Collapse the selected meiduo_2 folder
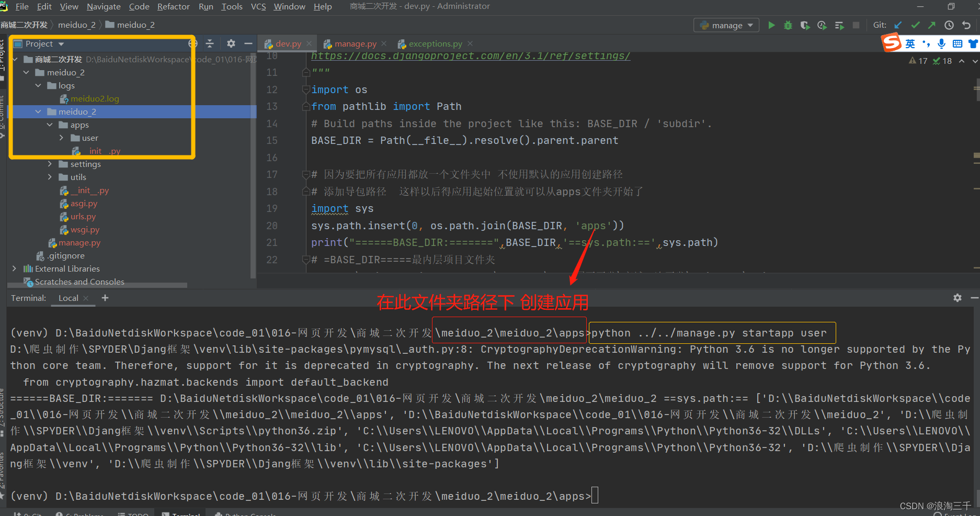Image resolution: width=980 pixels, height=516 pixels. pyautogui.click(x=38, y=111)
